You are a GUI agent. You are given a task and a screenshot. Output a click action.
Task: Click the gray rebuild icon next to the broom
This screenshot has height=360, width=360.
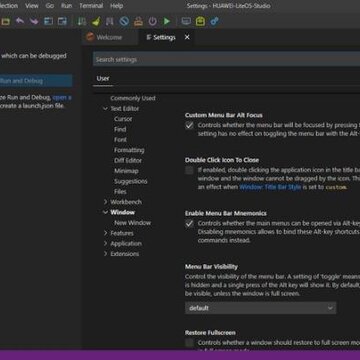[x=110, y=22]
